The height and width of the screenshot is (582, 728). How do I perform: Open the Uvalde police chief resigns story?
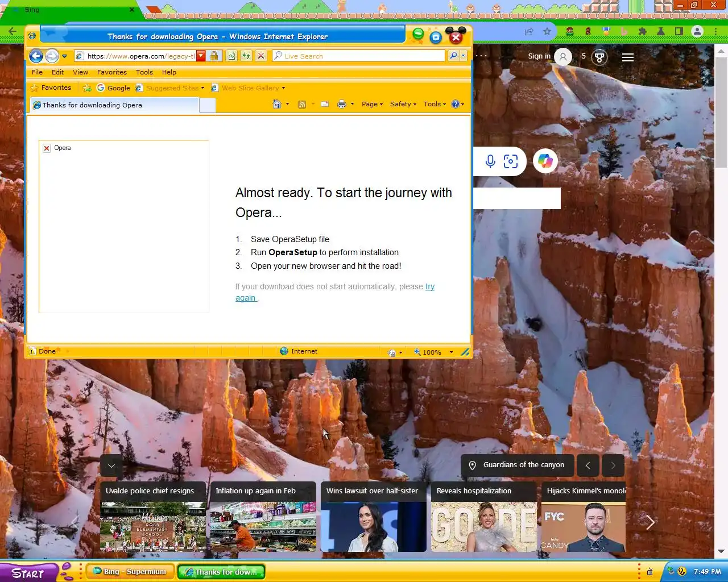tap(153, 517)
